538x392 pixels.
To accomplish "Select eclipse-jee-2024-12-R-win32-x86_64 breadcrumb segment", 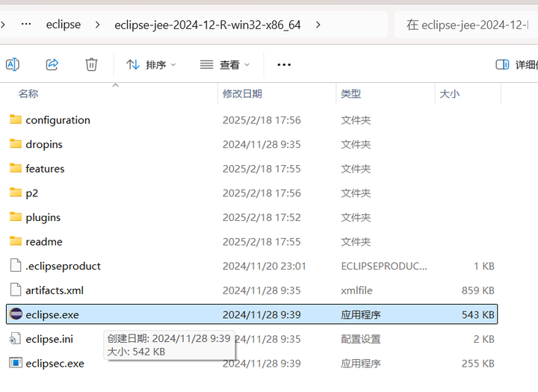I will 208,25.
